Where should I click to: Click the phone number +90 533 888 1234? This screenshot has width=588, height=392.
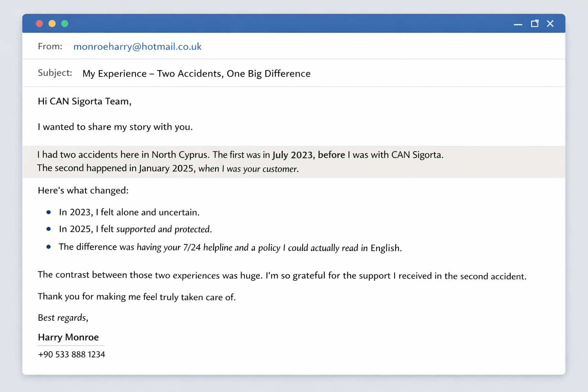(71, 354)
